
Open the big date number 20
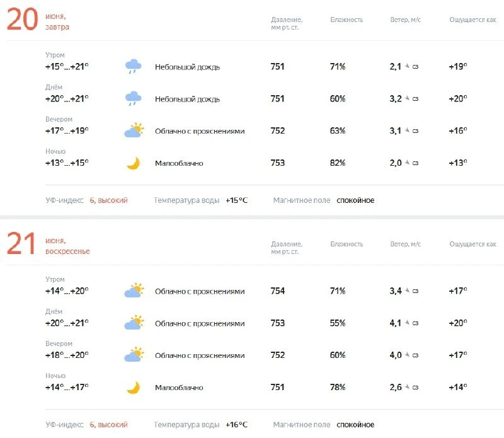point(22,20)
